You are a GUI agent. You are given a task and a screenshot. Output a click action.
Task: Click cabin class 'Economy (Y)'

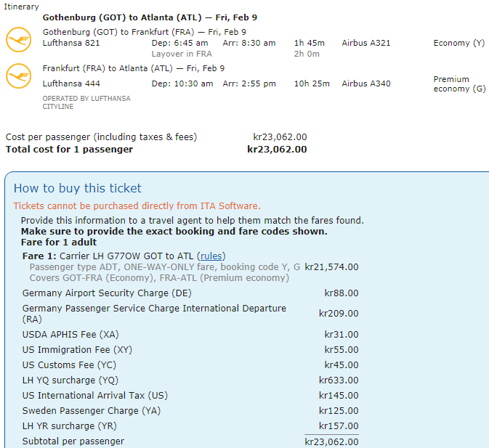click(x=459, y=43)
